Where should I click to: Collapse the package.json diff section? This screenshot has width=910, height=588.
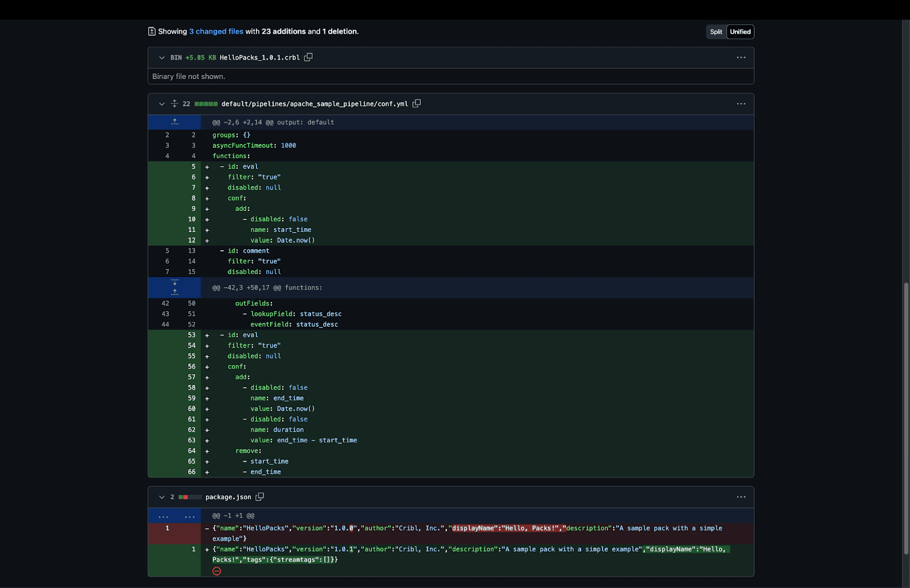[162, 497]
